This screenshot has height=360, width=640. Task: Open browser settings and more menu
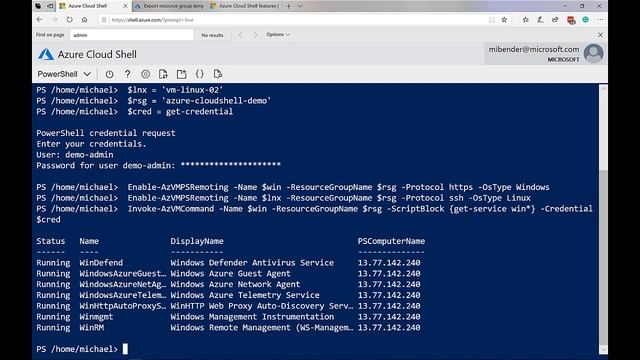coord(600,20)
